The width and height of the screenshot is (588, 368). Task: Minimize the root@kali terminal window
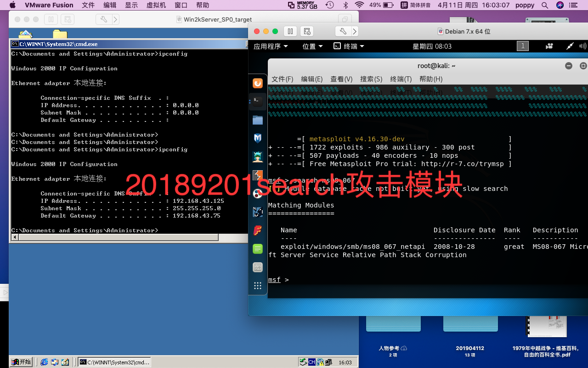tap(569, 66)
